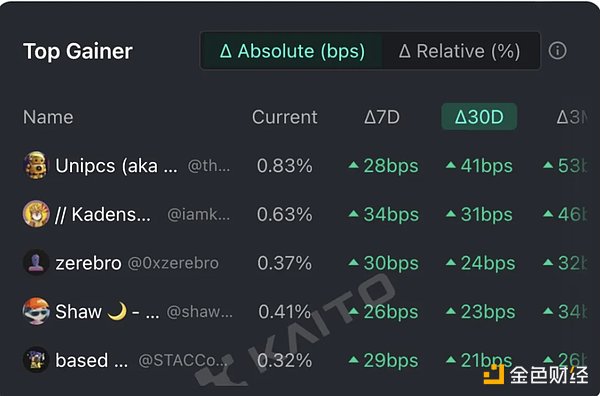Viewport: 600px width, 396px height.
Task: Open Unipcs robot avatar
Action: pyautogui.click(x=36, y=165)
